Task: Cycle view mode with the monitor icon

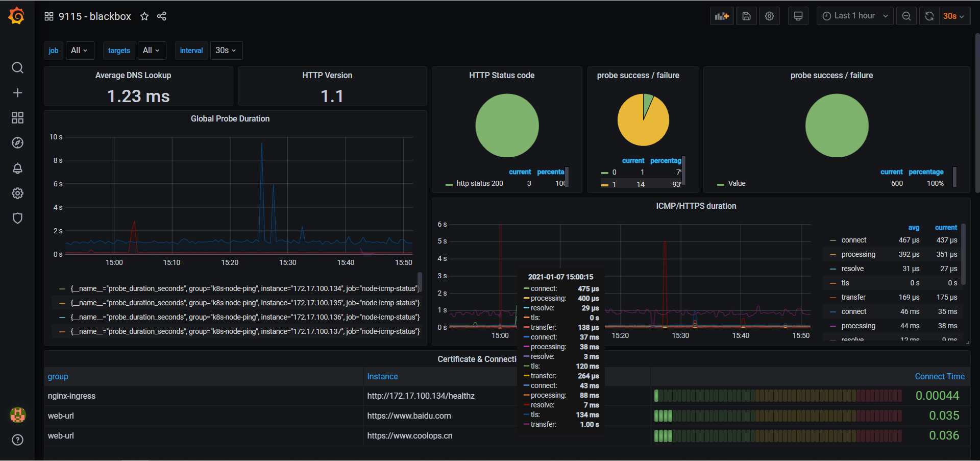Action: [x=798, y=16]
